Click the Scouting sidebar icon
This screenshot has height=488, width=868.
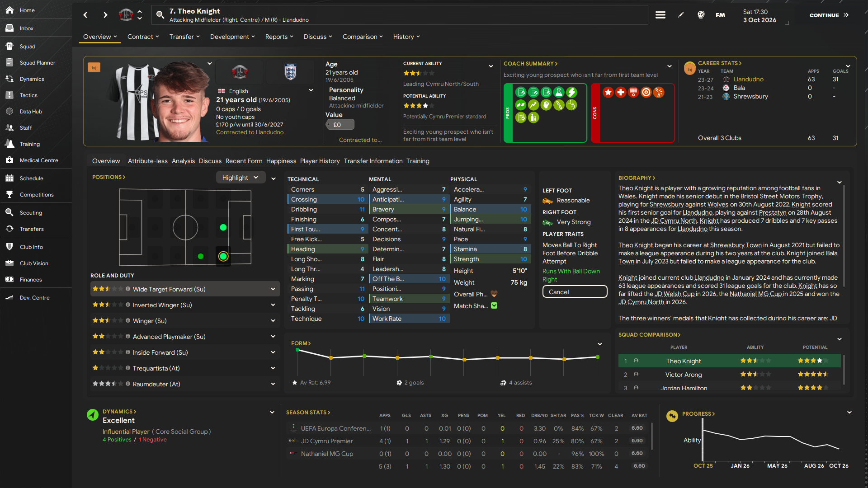pyautogui.click(x=9, y=213)
